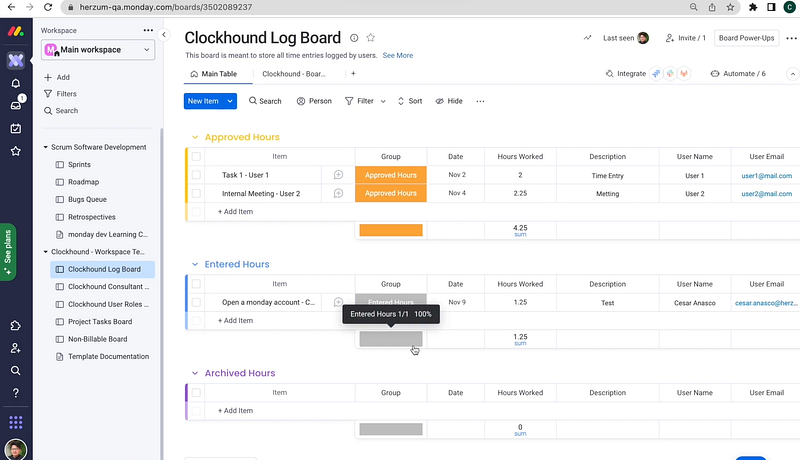Open New Item dropdown arrow

[230, 101]
